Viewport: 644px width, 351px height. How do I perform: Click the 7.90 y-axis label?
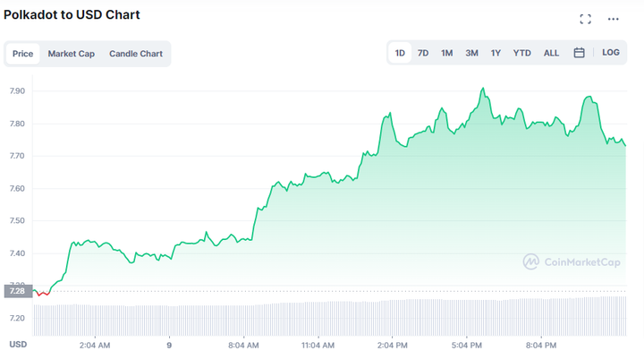(x=17, y=91)
